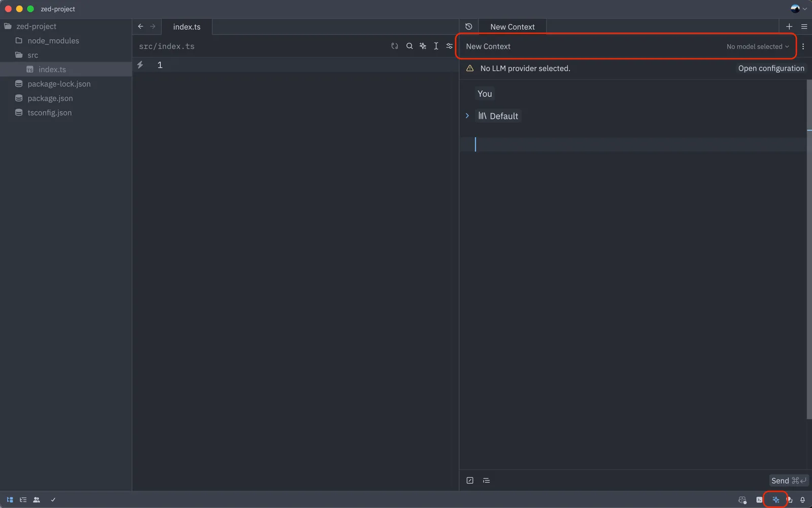Open the Notifications bell
This screenshot has width=812, height=508.
tap(802, 500)
